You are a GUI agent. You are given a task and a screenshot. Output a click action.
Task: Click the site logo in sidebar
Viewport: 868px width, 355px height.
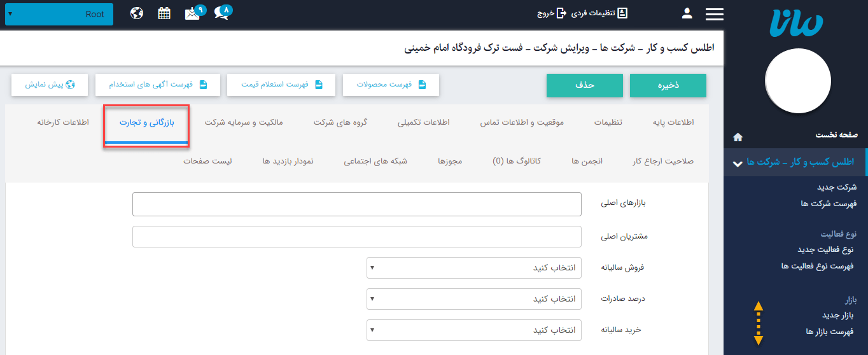[796, 24]
